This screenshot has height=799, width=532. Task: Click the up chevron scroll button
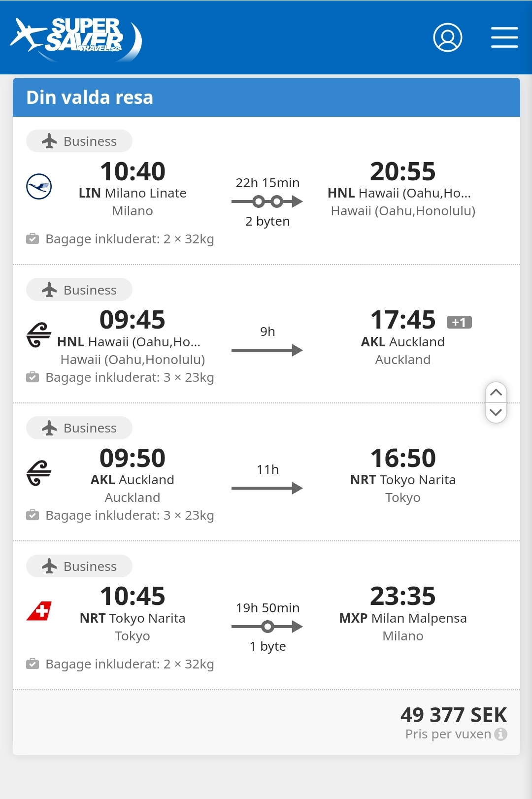(x=496, y=393)
